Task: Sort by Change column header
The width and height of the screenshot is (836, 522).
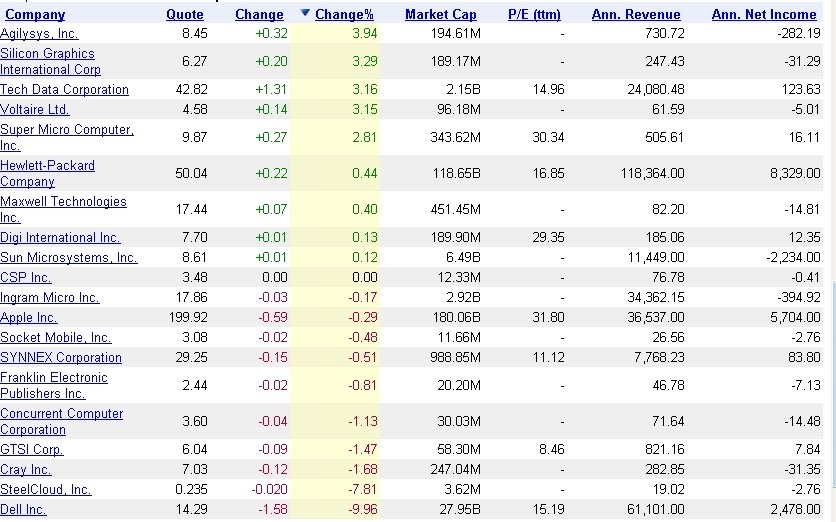Action: coord(259,15)
